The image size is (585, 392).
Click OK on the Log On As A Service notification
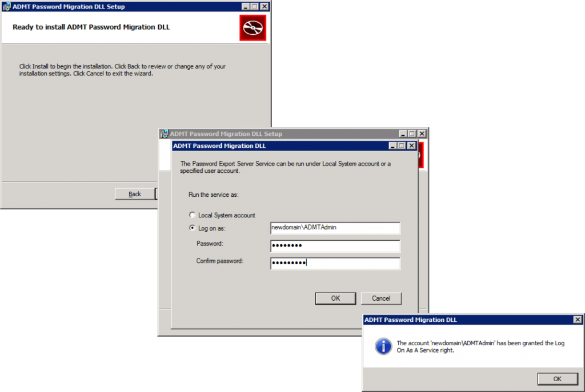[x=557, y=378]
